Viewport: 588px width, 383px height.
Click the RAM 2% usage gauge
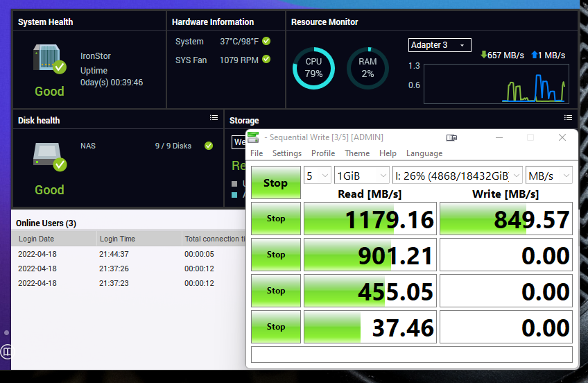(367, 68)
